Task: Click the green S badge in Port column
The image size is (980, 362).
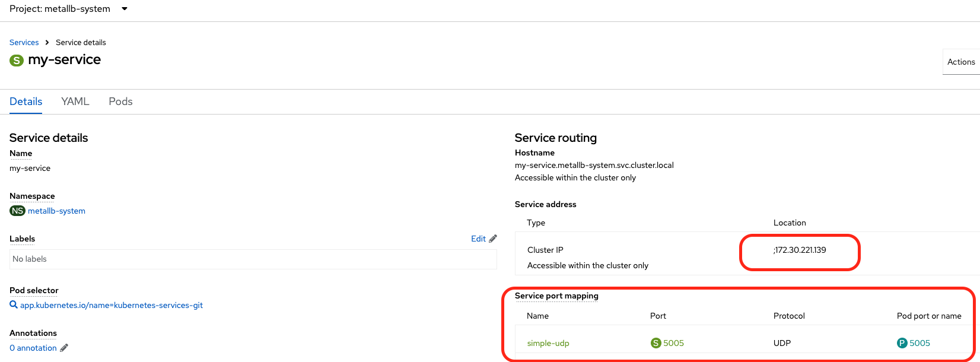Action: pyautogui.click(x=656, y=343)
